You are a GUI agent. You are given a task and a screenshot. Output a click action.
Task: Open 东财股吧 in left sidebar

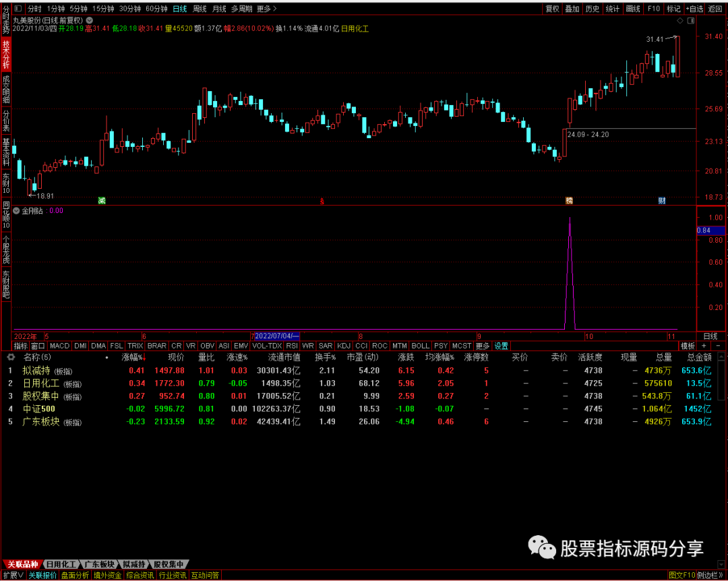6,284
